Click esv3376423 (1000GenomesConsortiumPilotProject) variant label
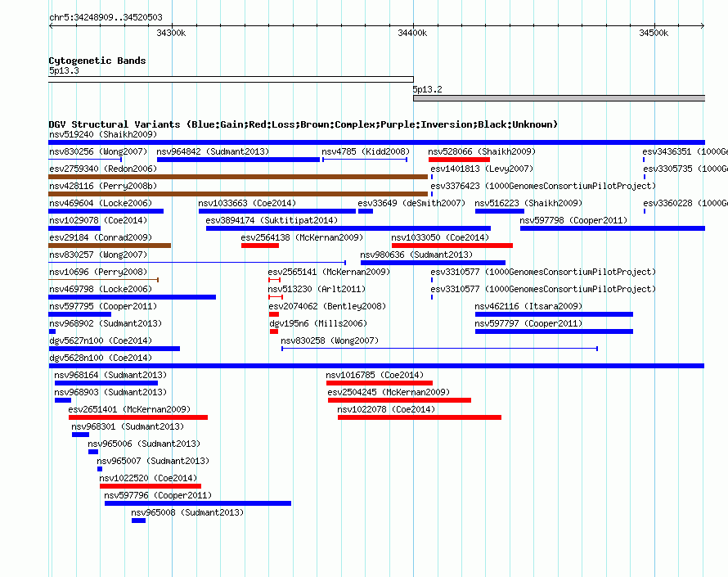 coord(543,186)
